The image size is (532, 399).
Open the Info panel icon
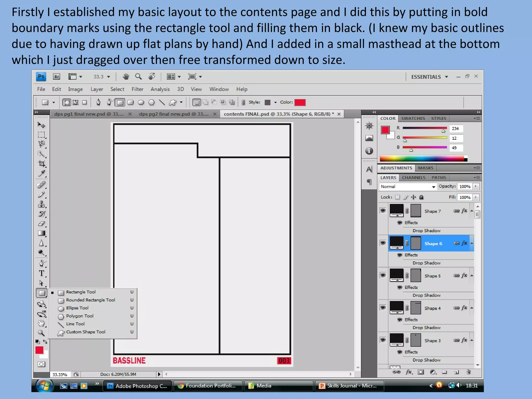click(x=369, y=151)
